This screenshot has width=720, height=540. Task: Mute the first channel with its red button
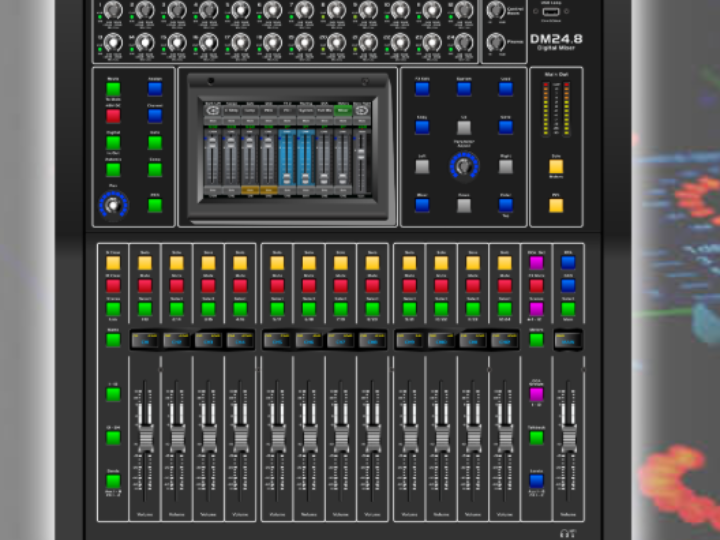coord(144,286)
